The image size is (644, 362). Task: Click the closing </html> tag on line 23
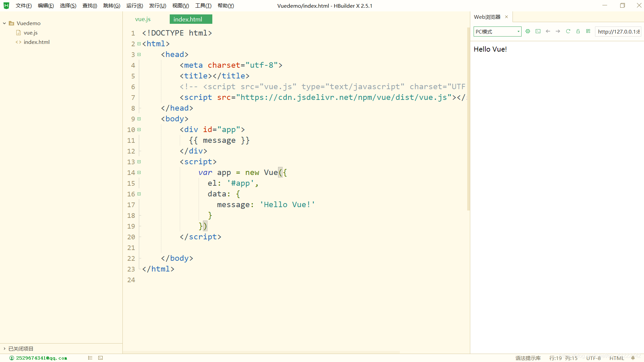158,269
